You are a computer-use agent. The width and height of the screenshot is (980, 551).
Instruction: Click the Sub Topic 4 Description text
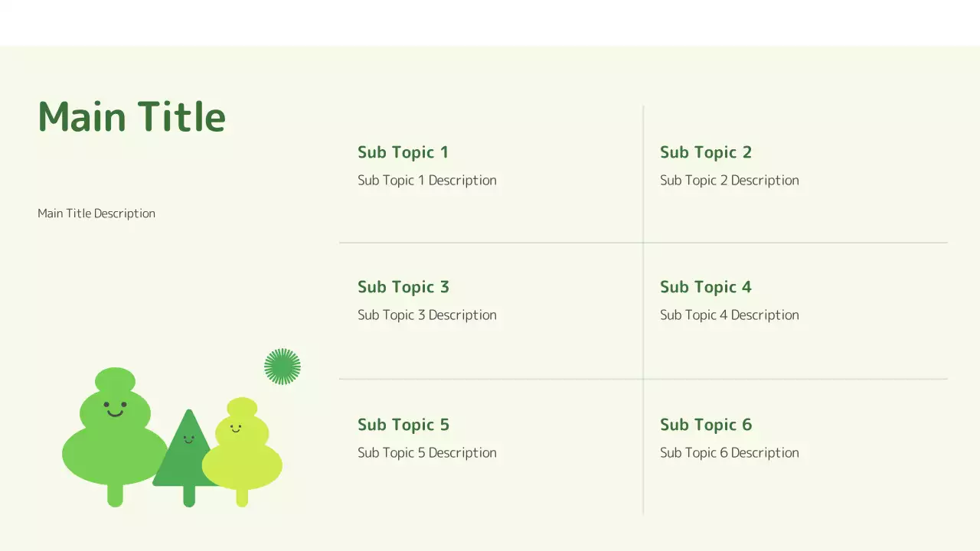click(730, 315)
